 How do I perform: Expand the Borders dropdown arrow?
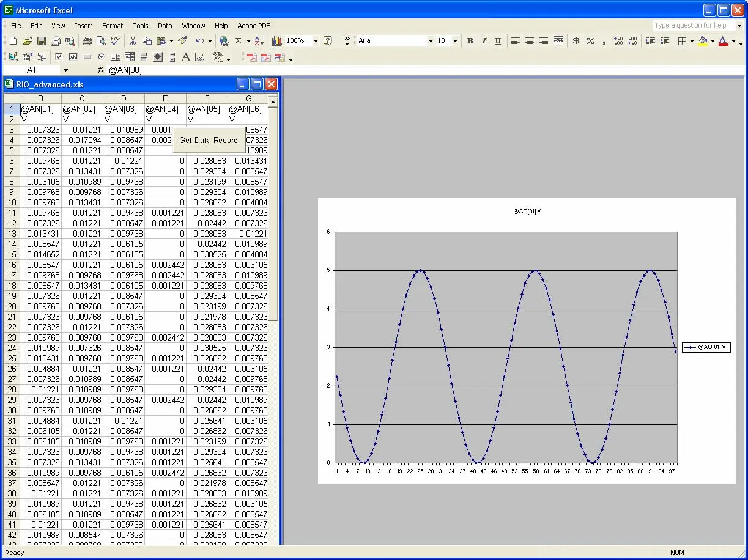click(x=692, y=41)
